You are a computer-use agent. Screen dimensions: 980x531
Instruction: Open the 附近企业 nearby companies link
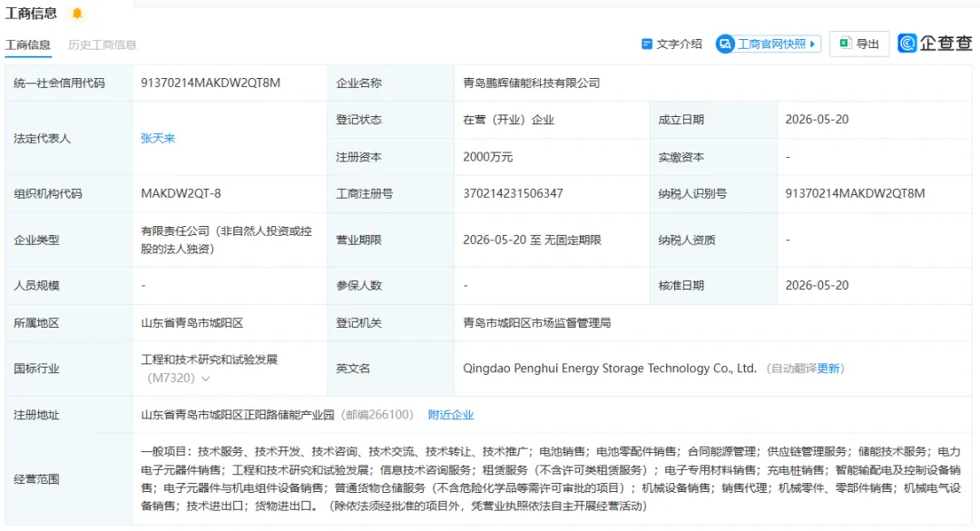tap(451, 415)
